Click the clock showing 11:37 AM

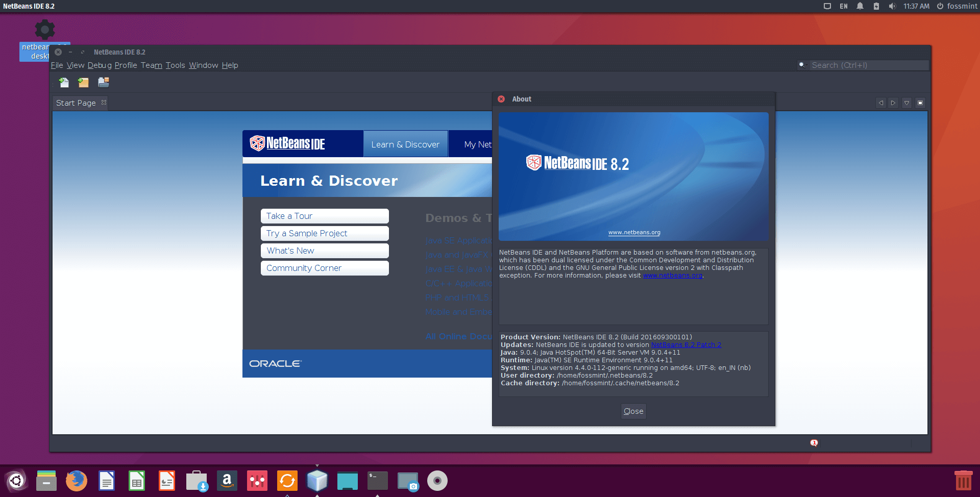point(916,6)
